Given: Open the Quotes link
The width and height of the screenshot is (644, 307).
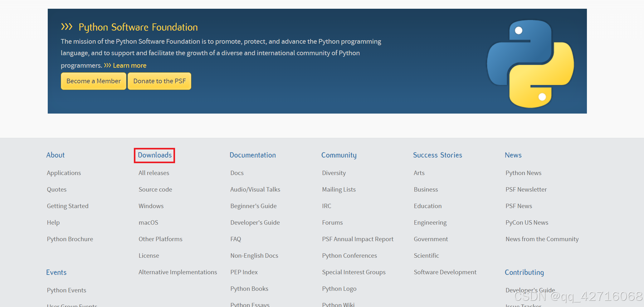Looking at the screenshot, I should point(57,189).
